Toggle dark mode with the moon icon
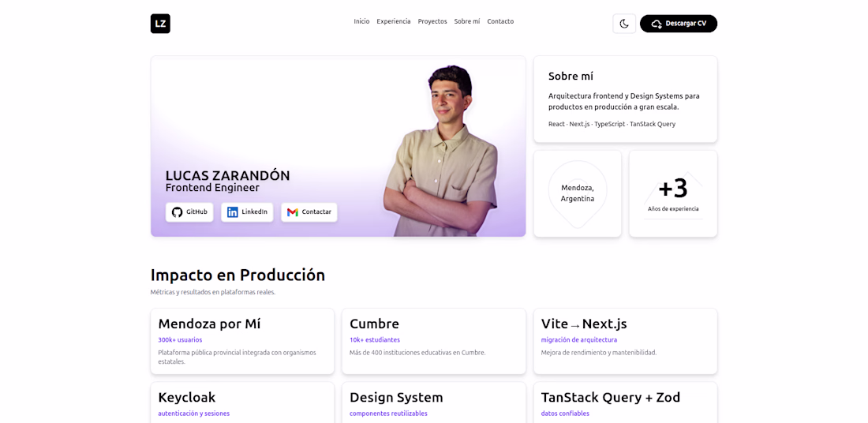Viewport: 868px width, 423px height. (x=624, y=24)
